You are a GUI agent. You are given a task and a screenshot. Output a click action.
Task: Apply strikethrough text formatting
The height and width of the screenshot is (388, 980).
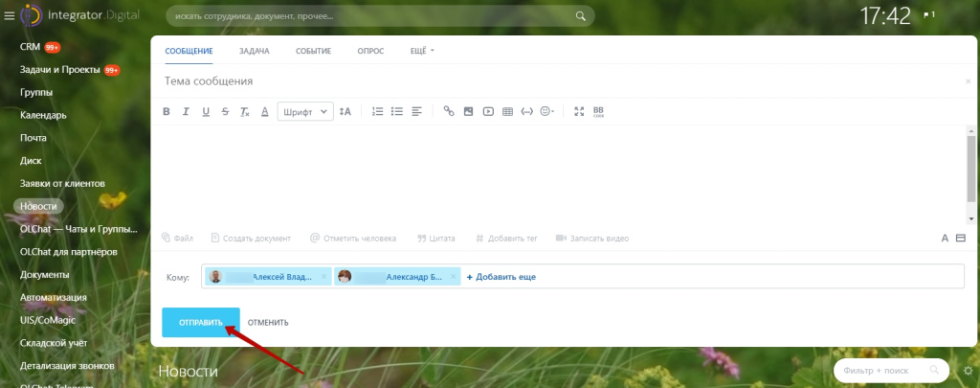click(x=225, y=112)
